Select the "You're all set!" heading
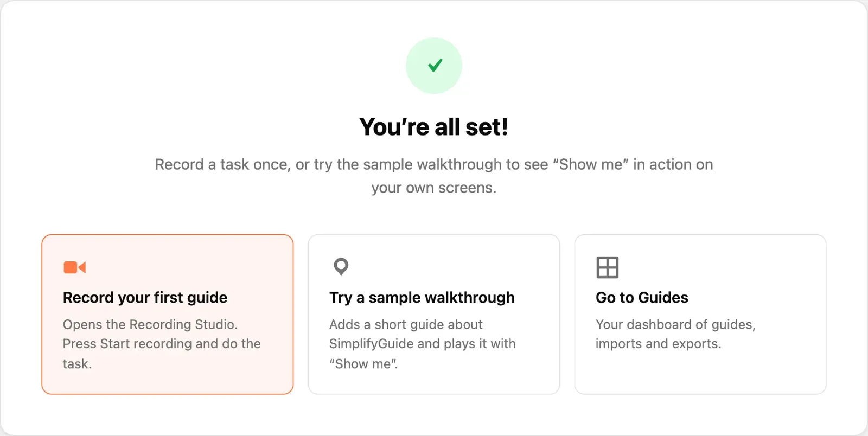868x436 pixels. point(434,127)
